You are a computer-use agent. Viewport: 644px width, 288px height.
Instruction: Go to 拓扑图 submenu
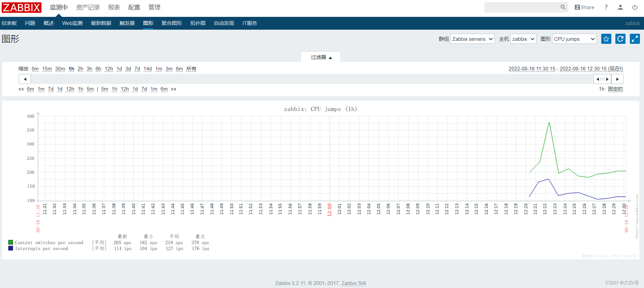(x=198, y=23)
